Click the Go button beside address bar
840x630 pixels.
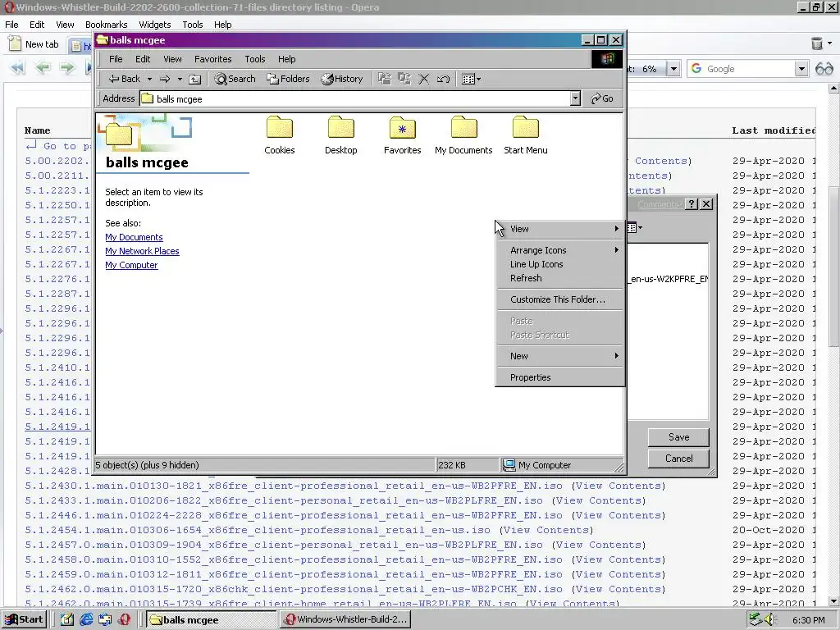pos(602,98)
